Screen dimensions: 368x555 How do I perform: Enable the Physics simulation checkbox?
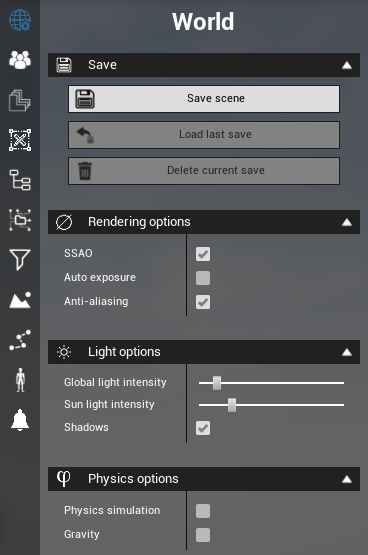coord(203,511)
